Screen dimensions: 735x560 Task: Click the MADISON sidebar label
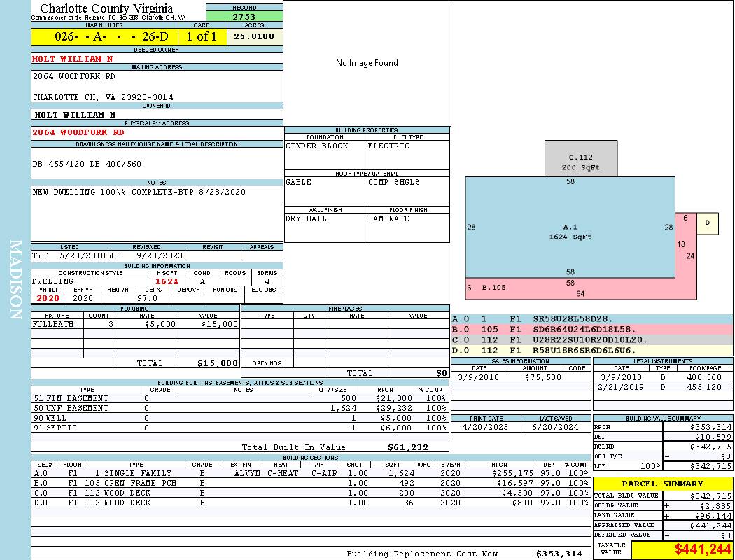coord(16,280)
